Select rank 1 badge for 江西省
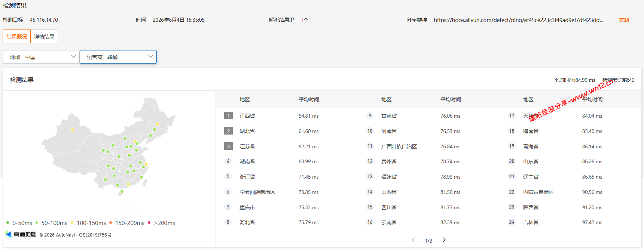The height and width of the screenshot is (250, 644). coord(228,116)
